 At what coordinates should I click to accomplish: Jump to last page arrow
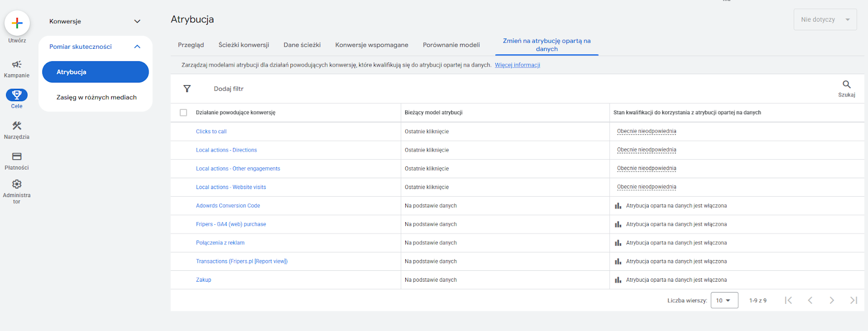pos(853,301)
